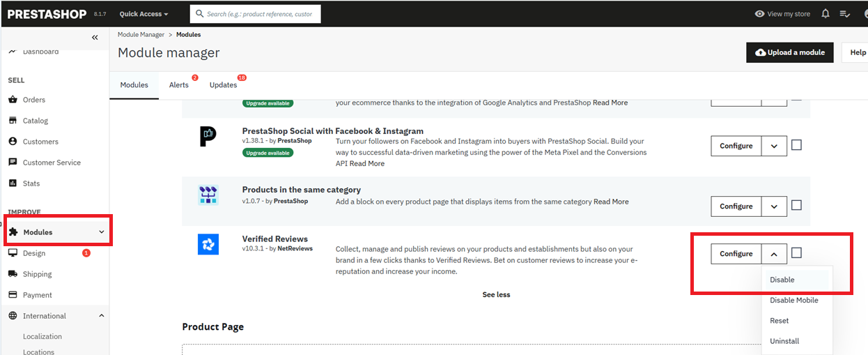
Task: Select the Products in the same category checkbox
Action: (796, 206)
